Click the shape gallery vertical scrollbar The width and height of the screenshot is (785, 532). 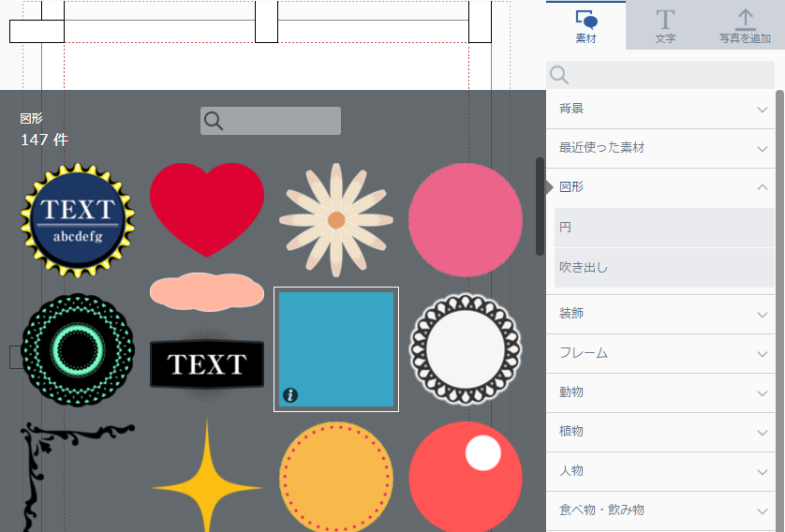tap(540, 206)
